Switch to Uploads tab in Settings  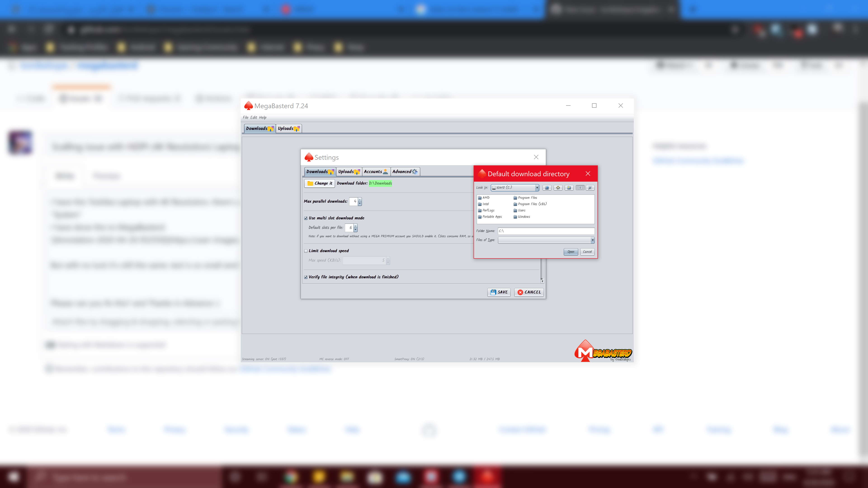[349, 171]
